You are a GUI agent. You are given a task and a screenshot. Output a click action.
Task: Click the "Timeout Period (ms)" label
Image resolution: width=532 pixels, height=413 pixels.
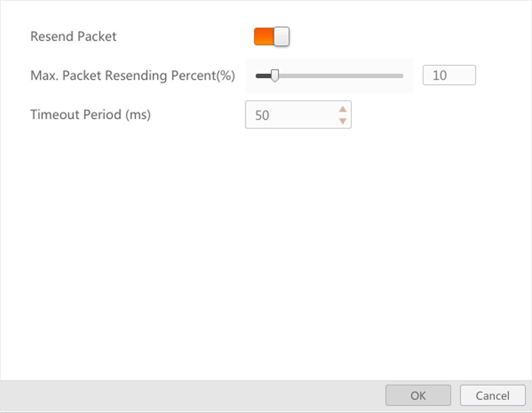[x=90, y=115]
